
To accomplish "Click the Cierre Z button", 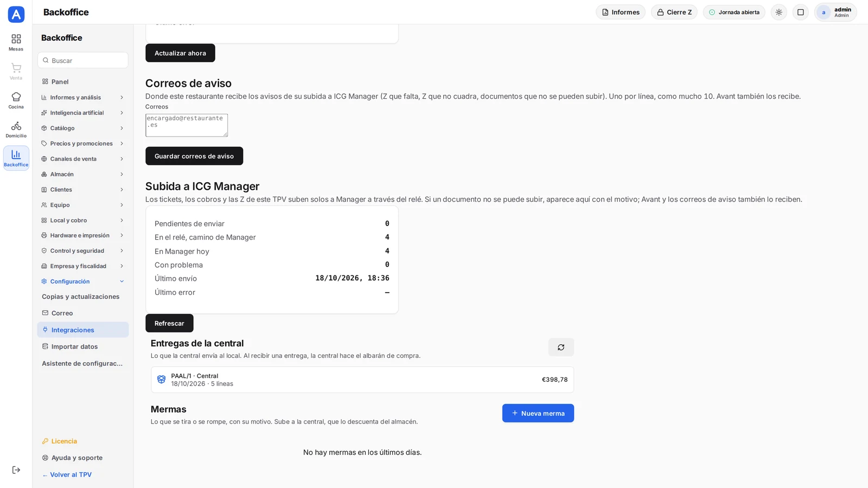I will (x=674, y=12).
